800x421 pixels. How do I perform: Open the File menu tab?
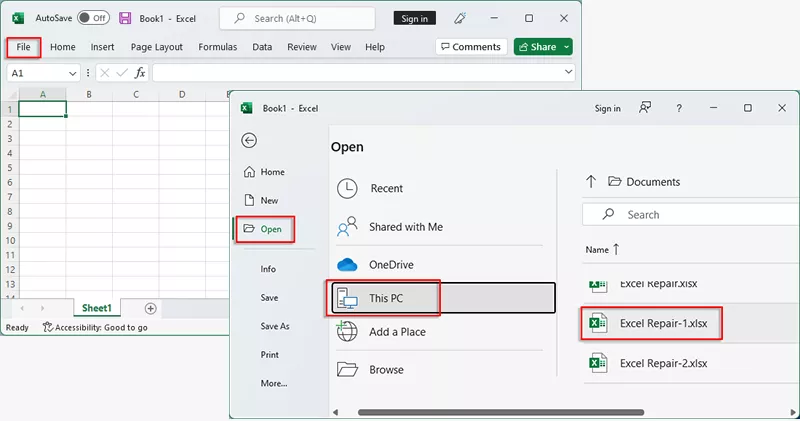point(23,47)
